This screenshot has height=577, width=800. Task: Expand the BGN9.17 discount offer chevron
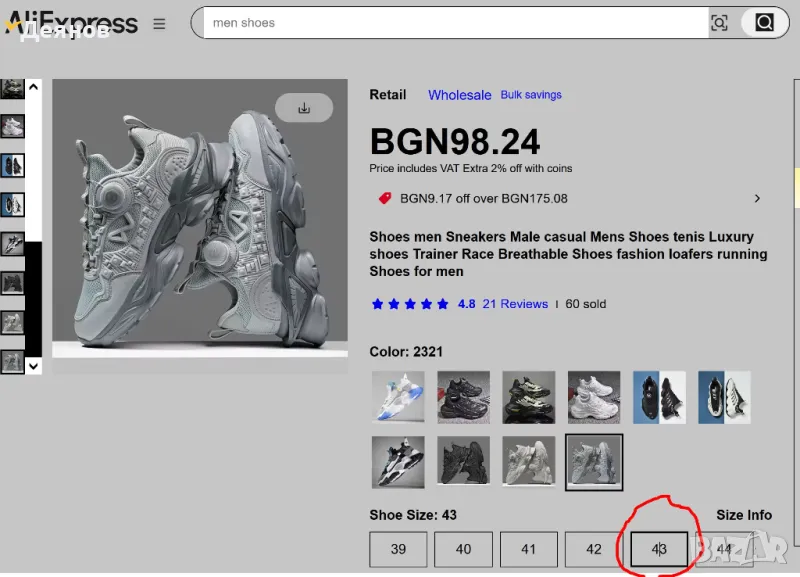click(757, 198)
